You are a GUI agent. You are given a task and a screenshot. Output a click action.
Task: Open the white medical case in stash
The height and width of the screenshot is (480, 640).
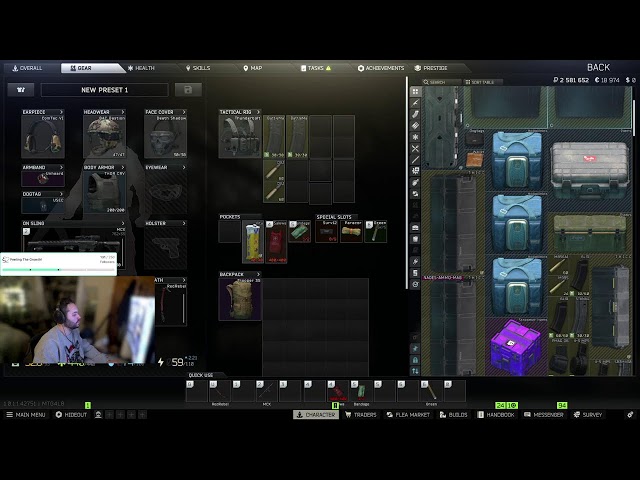tap(590, 170)
